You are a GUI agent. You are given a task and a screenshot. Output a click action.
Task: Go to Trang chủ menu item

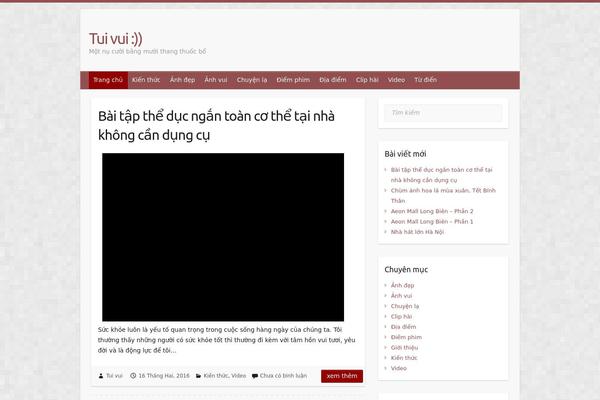[108, 80]
